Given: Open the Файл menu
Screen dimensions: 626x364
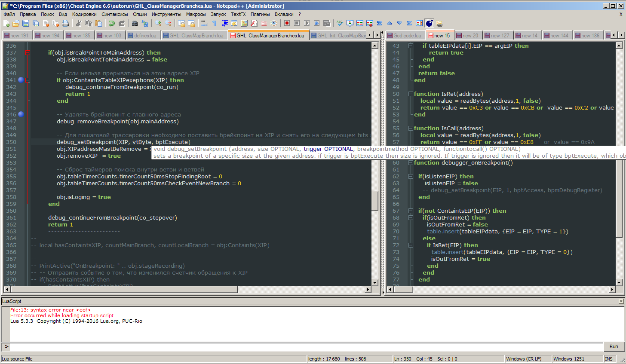Looking at the screenshot, I should (9, 14).
